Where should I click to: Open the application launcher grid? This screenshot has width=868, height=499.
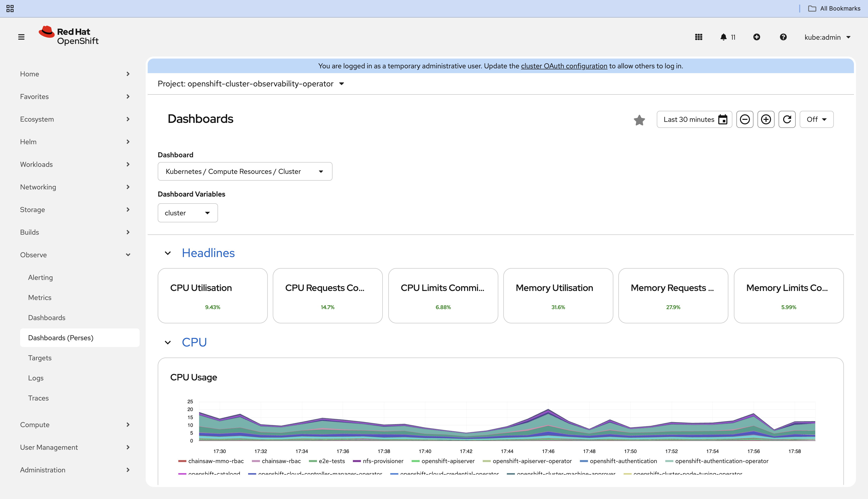coord(698,37)
